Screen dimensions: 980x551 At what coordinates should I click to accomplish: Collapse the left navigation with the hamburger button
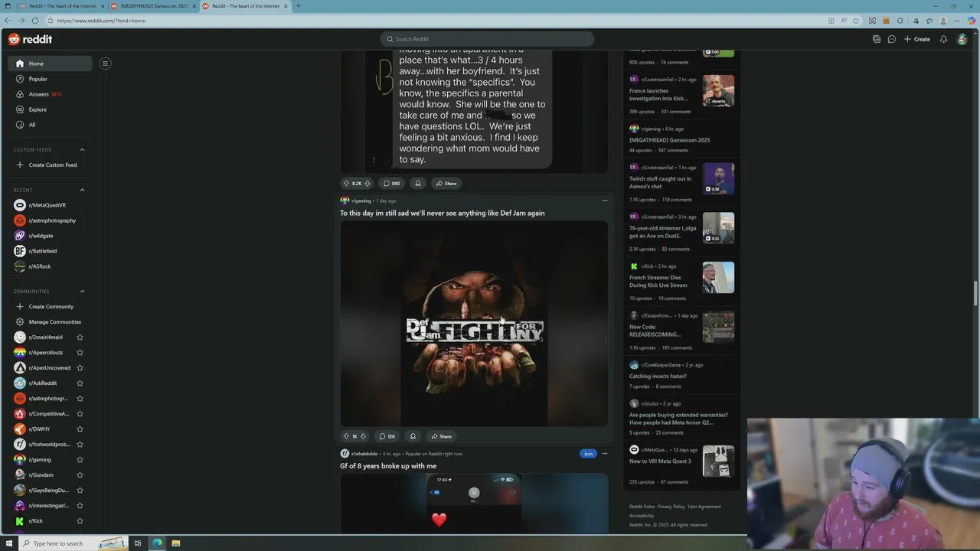pyautogui.click(x=105, y=64)
